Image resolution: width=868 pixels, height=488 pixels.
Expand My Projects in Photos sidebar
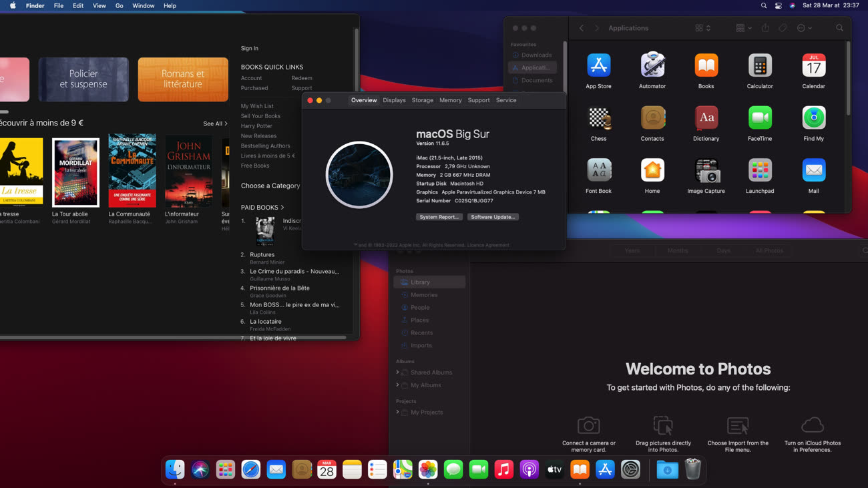[x=398, y=412]
